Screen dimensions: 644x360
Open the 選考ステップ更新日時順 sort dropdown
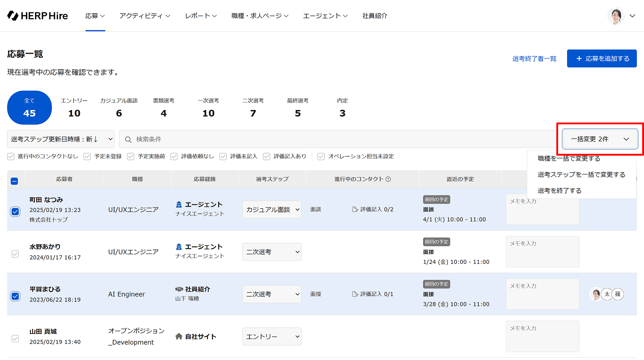(x=61, y=139)
